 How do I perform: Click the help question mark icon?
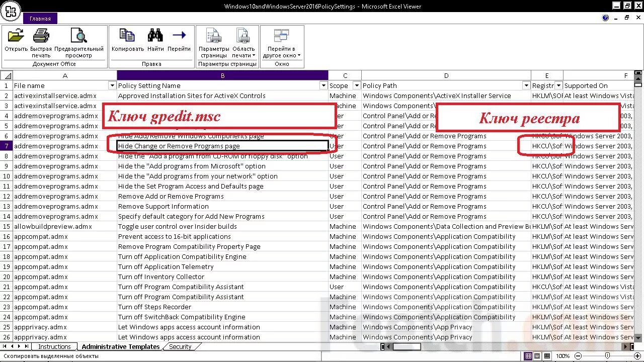[606, 18]
